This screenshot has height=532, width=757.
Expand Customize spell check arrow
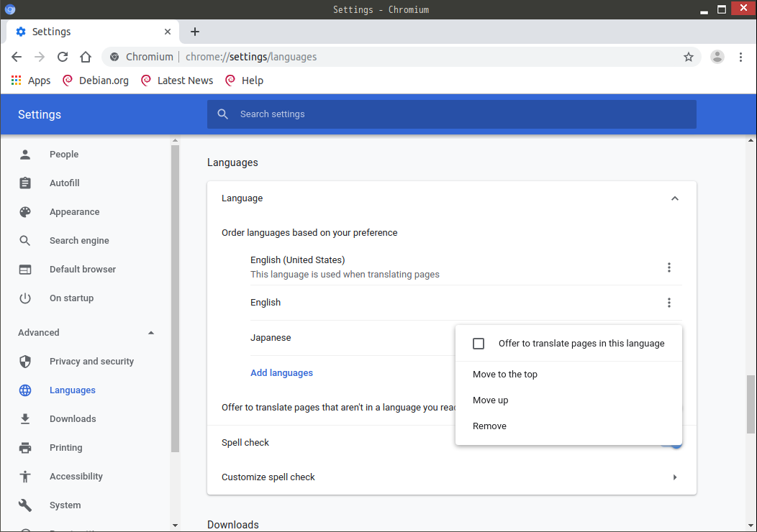[x=675, y=477]
